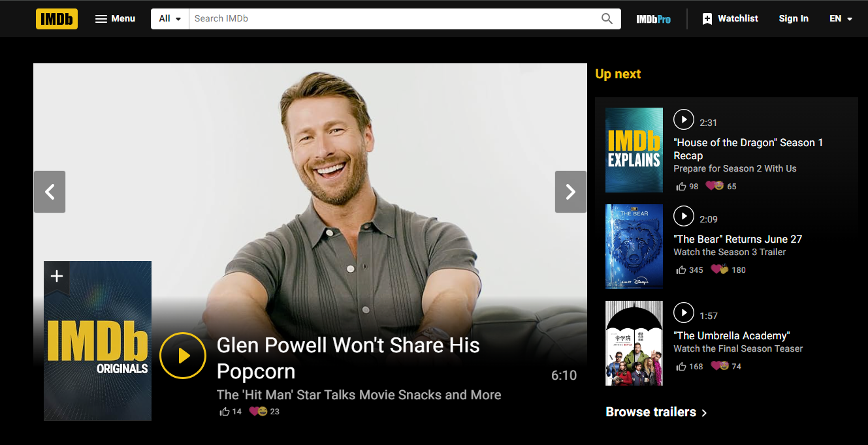Click the 'Hit Man' Star Talks subtitle
Image resolution: width=868 pixels, height=445 pixels.
359,395
